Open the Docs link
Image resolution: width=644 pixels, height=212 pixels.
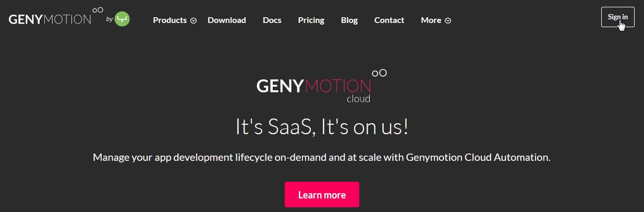(272, 20)
